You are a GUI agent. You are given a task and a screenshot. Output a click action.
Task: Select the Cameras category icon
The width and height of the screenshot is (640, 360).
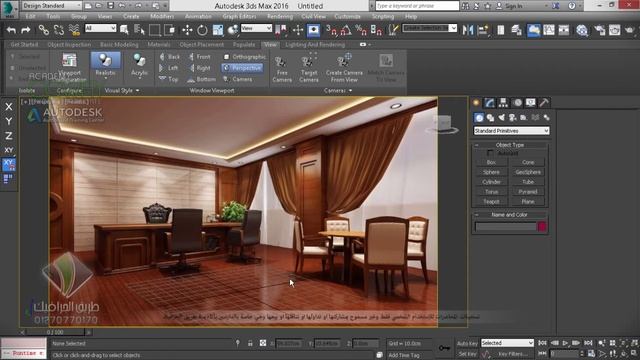512,118
